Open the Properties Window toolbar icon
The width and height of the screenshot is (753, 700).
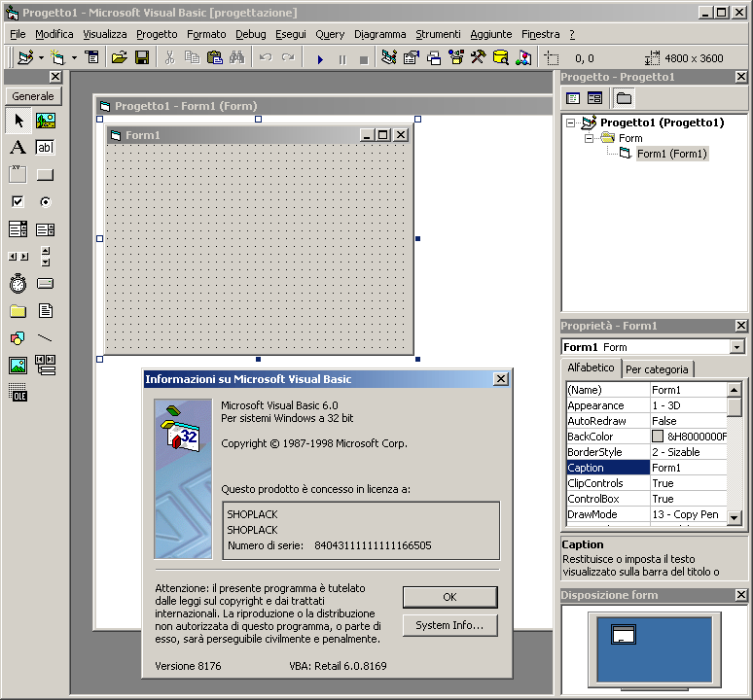412,58
